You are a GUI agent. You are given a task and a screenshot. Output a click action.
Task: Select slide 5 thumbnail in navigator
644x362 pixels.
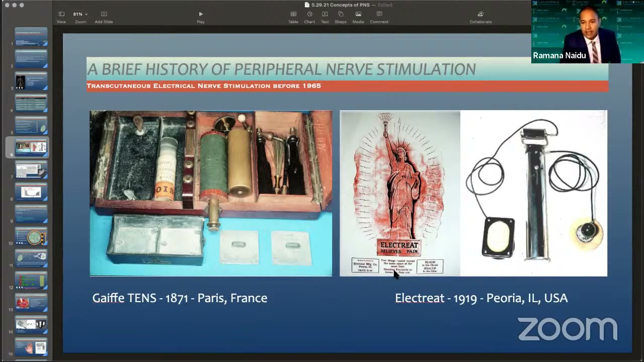[31, 126]
